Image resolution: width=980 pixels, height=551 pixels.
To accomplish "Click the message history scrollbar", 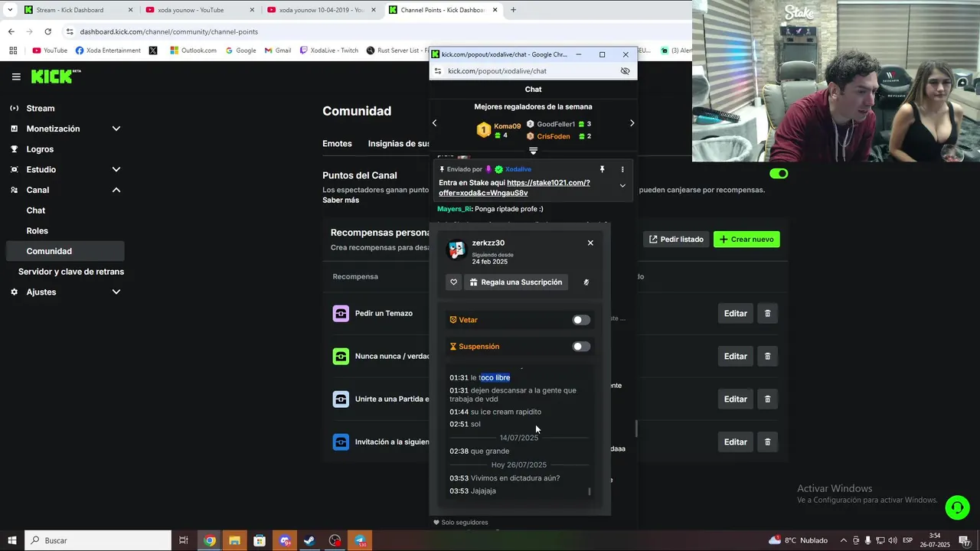I will [x=589, y=491].
